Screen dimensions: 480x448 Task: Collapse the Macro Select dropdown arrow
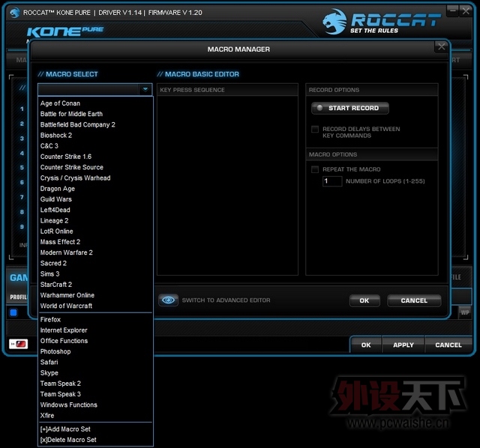145,90
